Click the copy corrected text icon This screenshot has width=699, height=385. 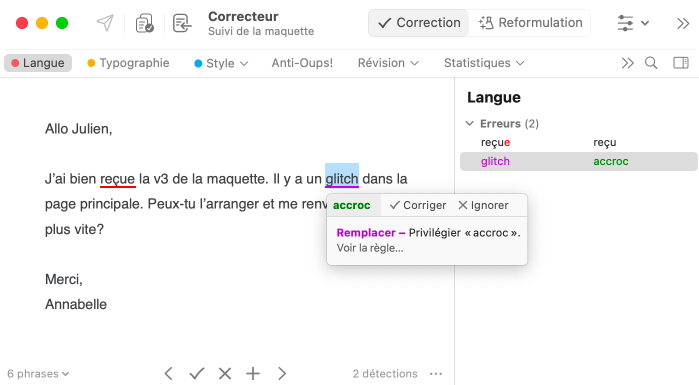pos(144,23)
